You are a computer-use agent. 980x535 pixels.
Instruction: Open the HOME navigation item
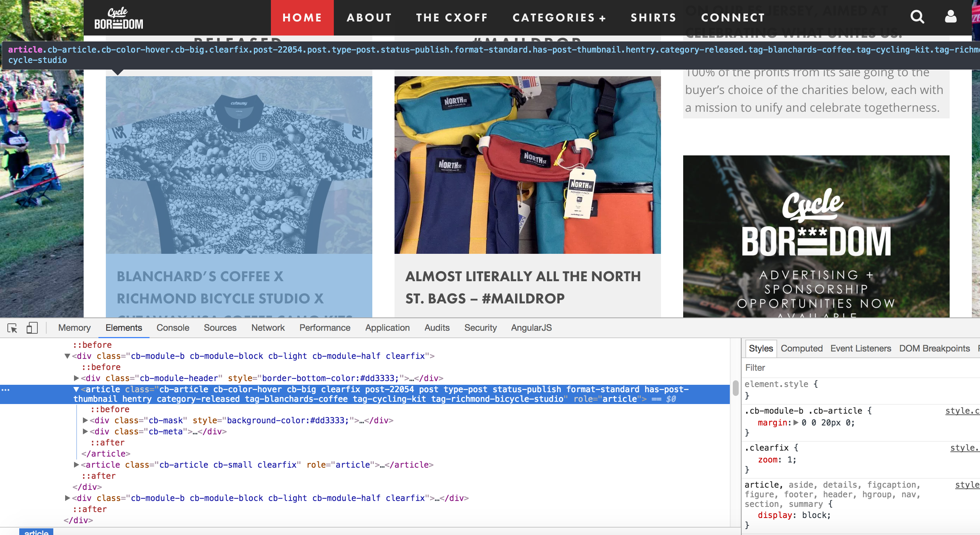pyautogui.click(x=302, y=17)
